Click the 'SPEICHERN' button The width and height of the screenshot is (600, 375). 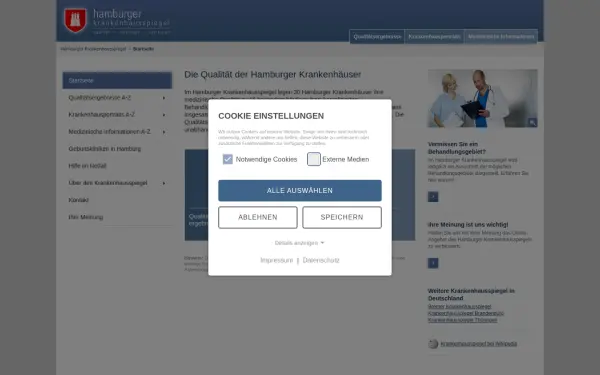342,217
